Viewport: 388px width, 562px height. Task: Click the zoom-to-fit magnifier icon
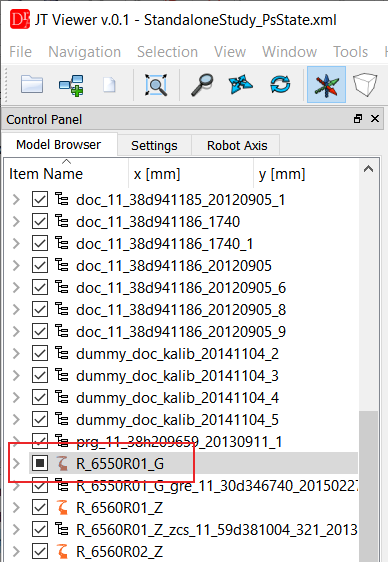156,85
